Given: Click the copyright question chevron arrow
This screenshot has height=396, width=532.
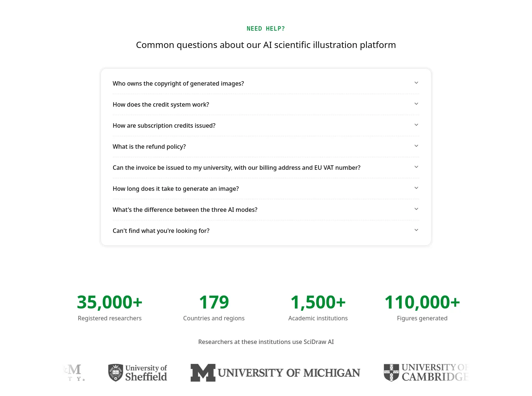Looking at the screenshot, I should tap(416, 83).
